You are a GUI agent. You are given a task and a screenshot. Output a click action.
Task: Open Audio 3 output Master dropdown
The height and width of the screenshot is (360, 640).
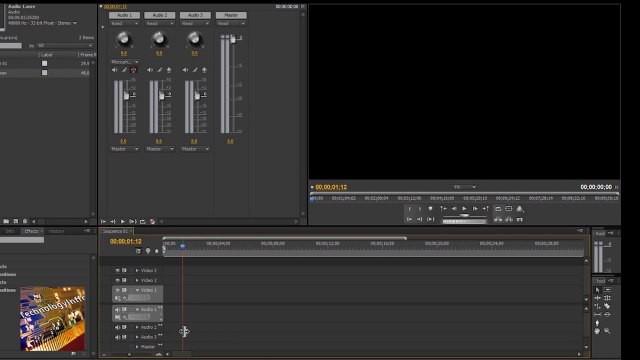tap(195, 149)
